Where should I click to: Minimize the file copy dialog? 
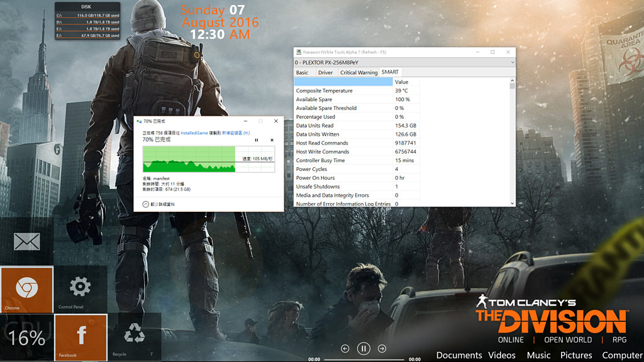(245, 121)
